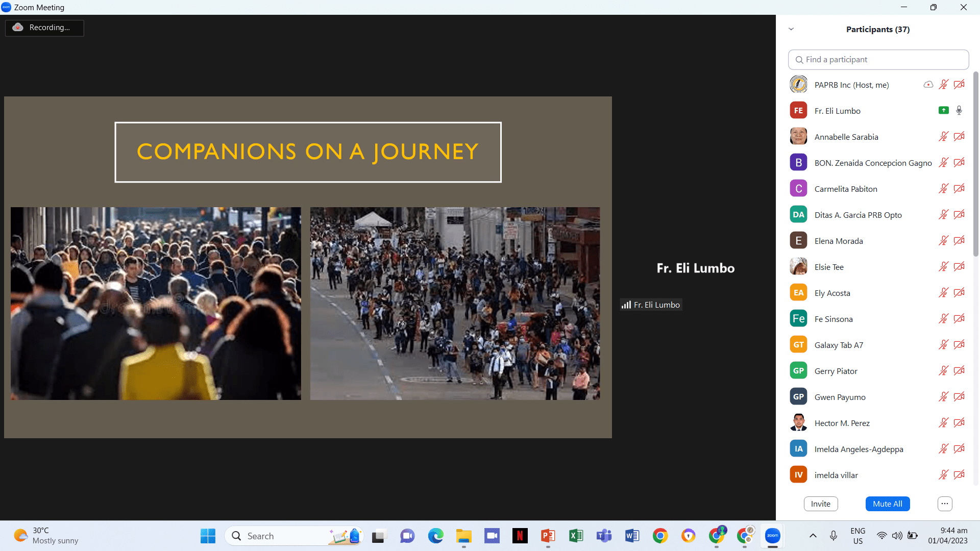The image size is (980, 551).
Task: Click Elsie Tee's video-off icon
Action: point(959,267)
